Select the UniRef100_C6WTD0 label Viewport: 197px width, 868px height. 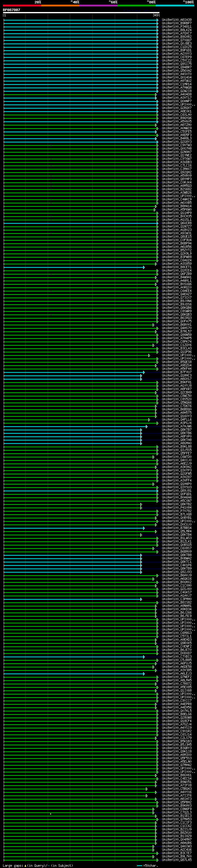tap(177, 457)
